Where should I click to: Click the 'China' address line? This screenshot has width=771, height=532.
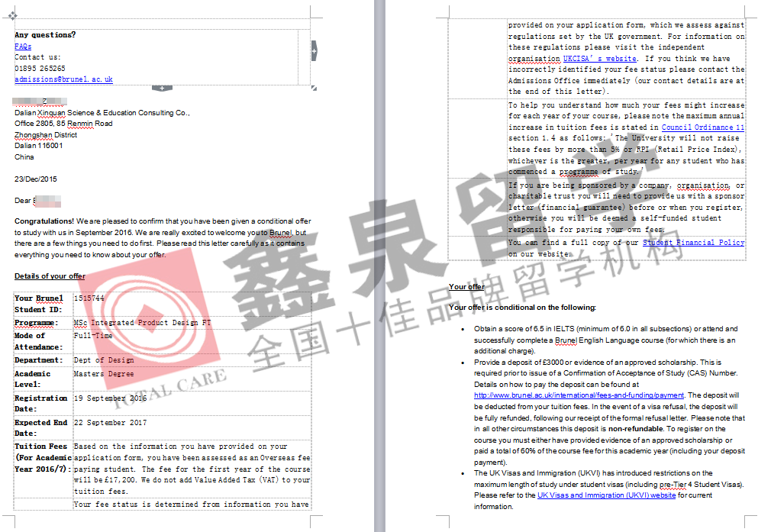point(24,156)
